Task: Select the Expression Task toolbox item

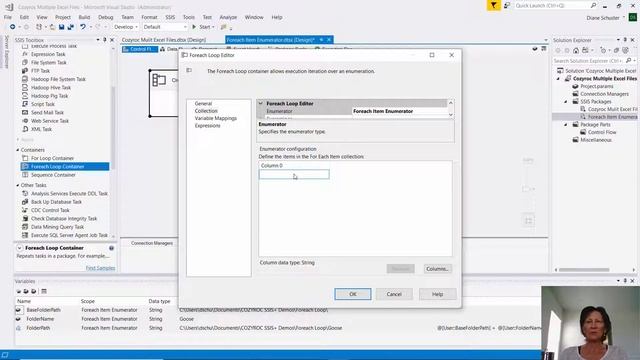Action: (x=48, y=54)
